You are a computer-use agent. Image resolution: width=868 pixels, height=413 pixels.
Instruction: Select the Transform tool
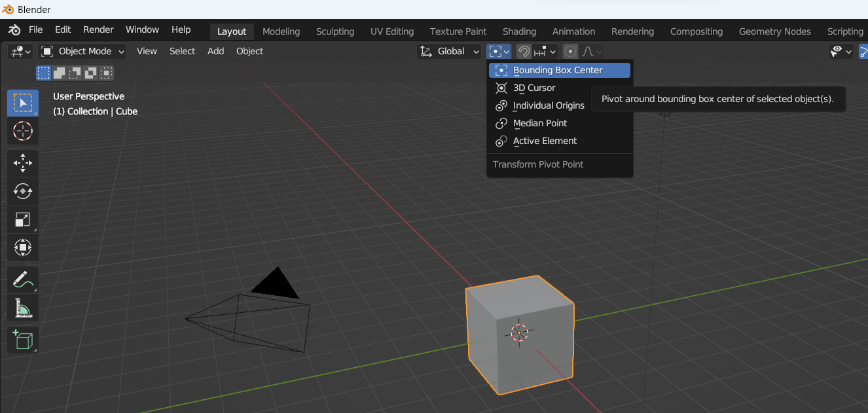tap(23, 248)
